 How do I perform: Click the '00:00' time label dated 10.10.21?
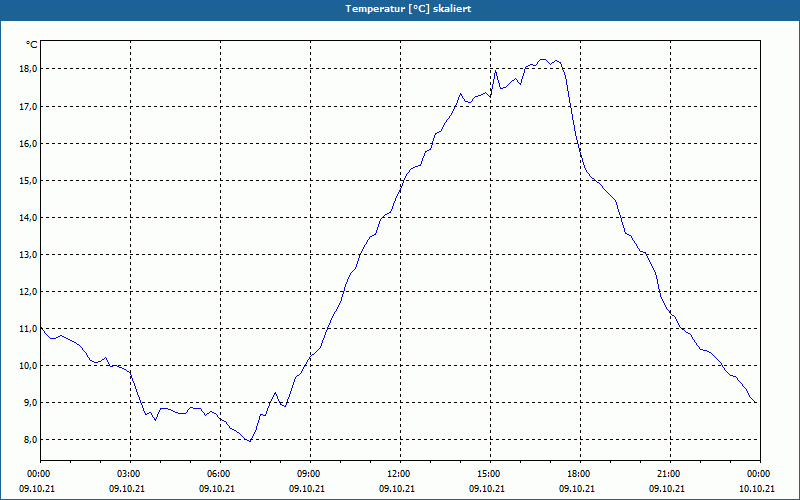(760, 474)
